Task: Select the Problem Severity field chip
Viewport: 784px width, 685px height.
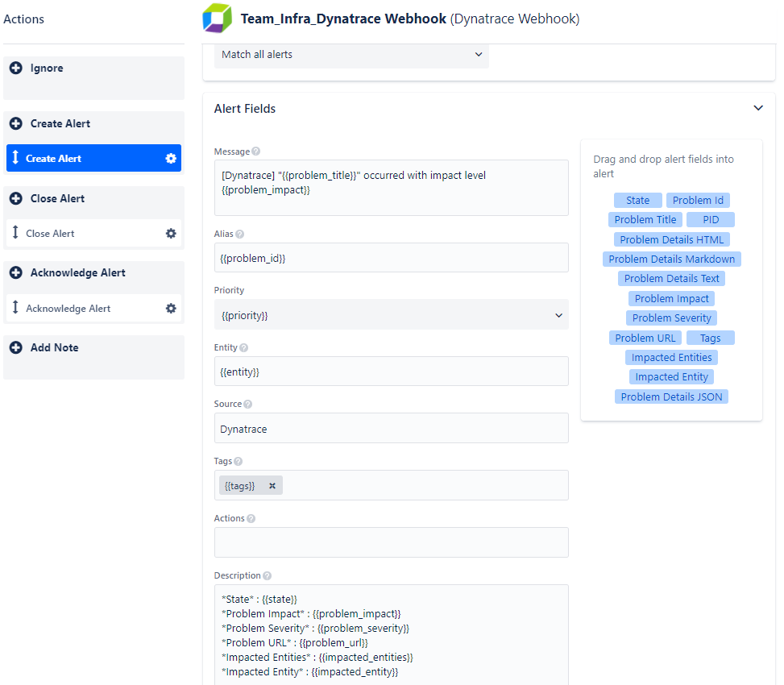Action: (x=671, y=318)
